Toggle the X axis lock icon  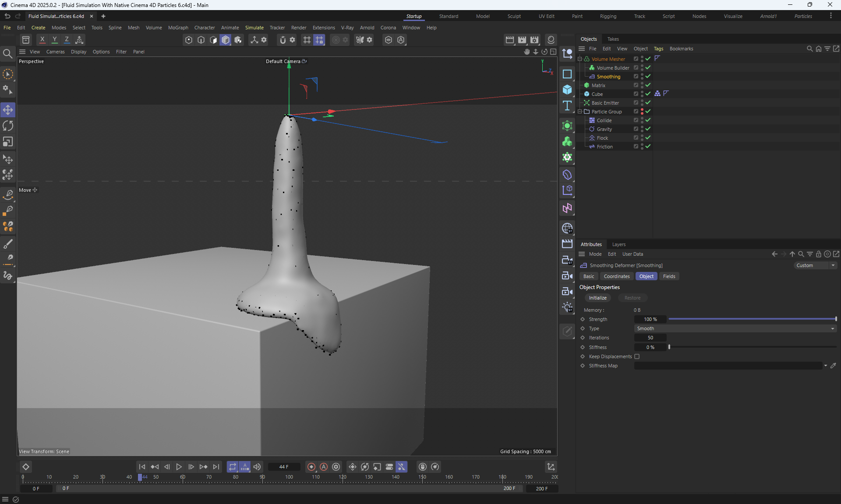click(42, 40)
